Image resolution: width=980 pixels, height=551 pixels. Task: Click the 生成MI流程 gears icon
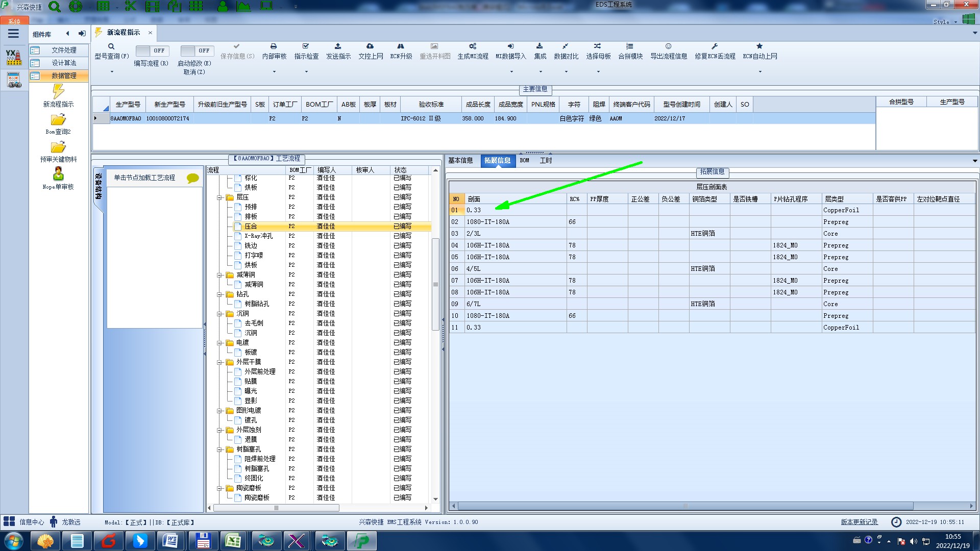(x=473, y=46)
